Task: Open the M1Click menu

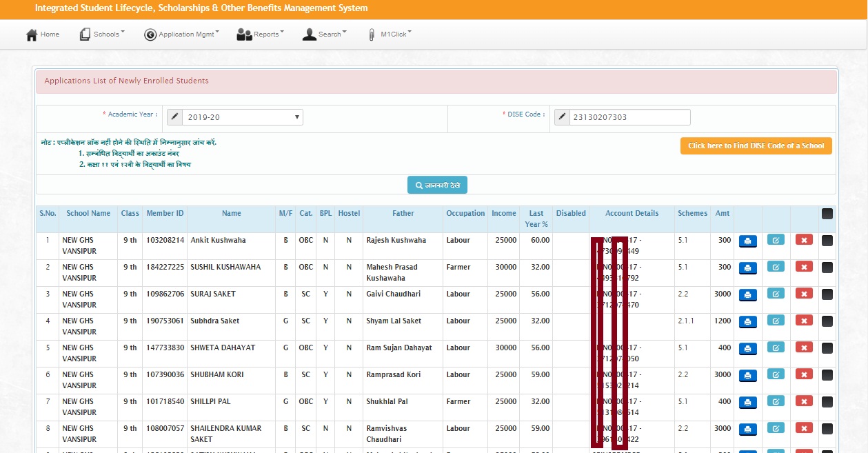Action: pyautogui.click(x=390, y=34)
